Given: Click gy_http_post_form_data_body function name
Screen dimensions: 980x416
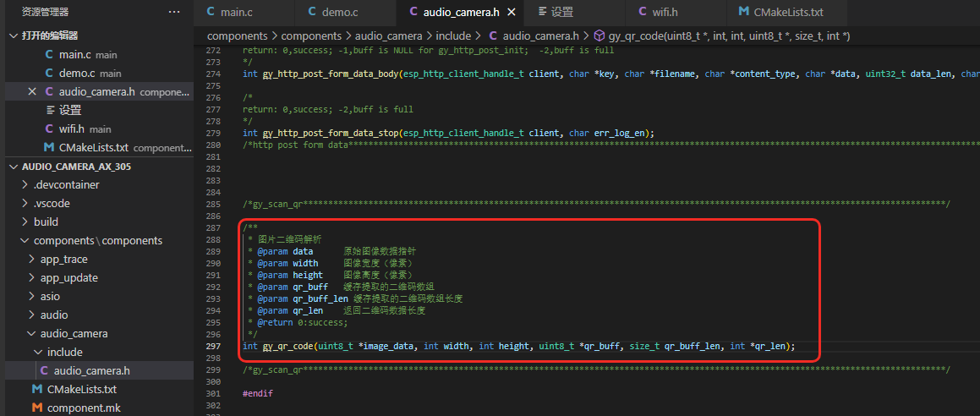Looking at the screenshot, I should coord(331,74).
